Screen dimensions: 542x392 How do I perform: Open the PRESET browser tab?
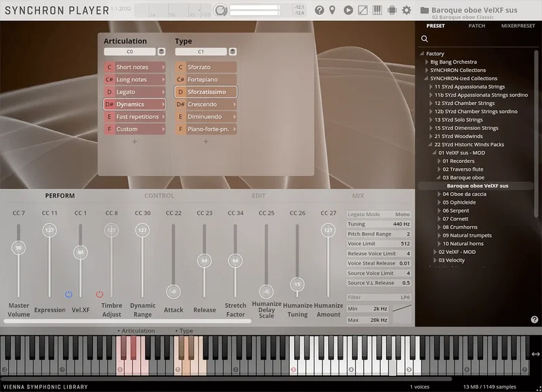[x=435, y=26]
